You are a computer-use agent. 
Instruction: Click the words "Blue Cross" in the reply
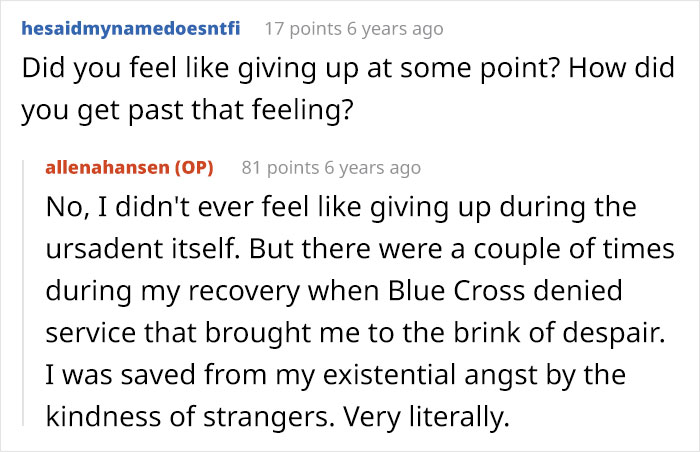pyautogui.click(x=457, y=291)
